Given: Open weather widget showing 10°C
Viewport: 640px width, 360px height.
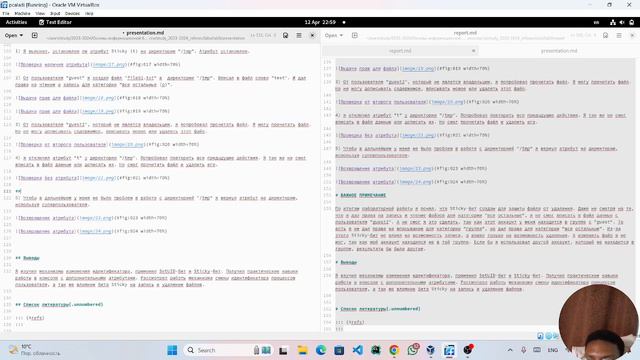Looking at the screenshot, I should pyautogui.click(x=35, y=350).
